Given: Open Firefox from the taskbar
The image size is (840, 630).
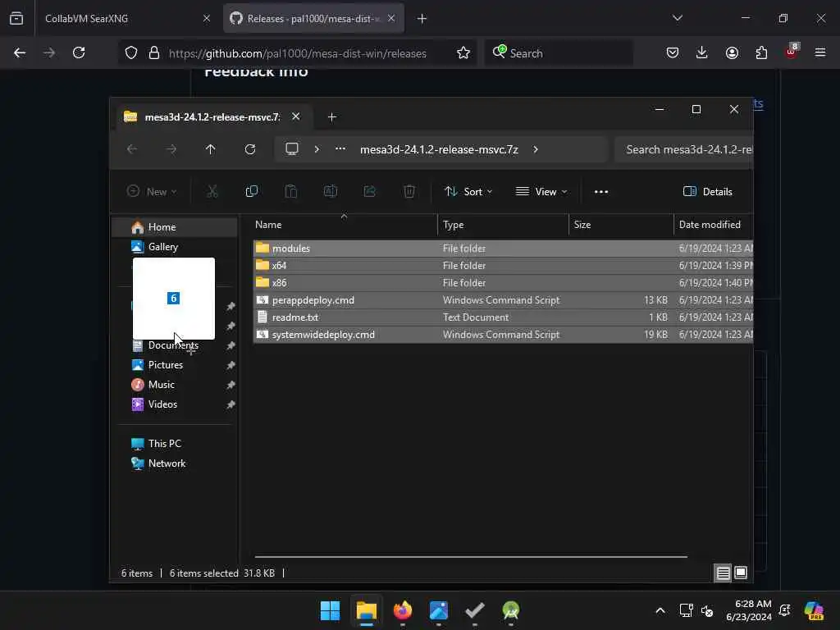Looking at the screenshot, I should coord(403,610).
